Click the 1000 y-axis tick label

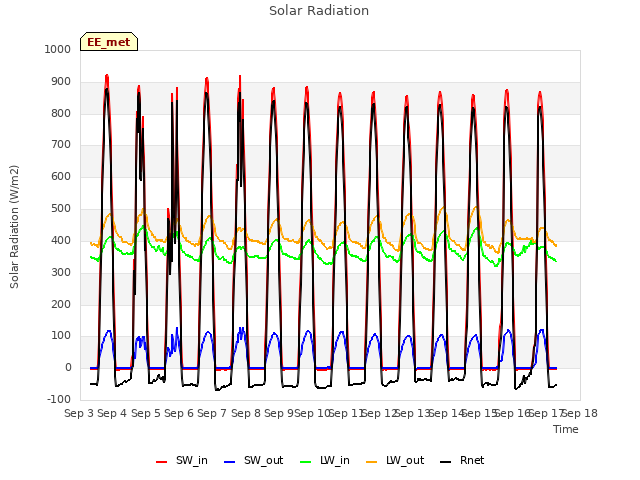click(58, 49)
